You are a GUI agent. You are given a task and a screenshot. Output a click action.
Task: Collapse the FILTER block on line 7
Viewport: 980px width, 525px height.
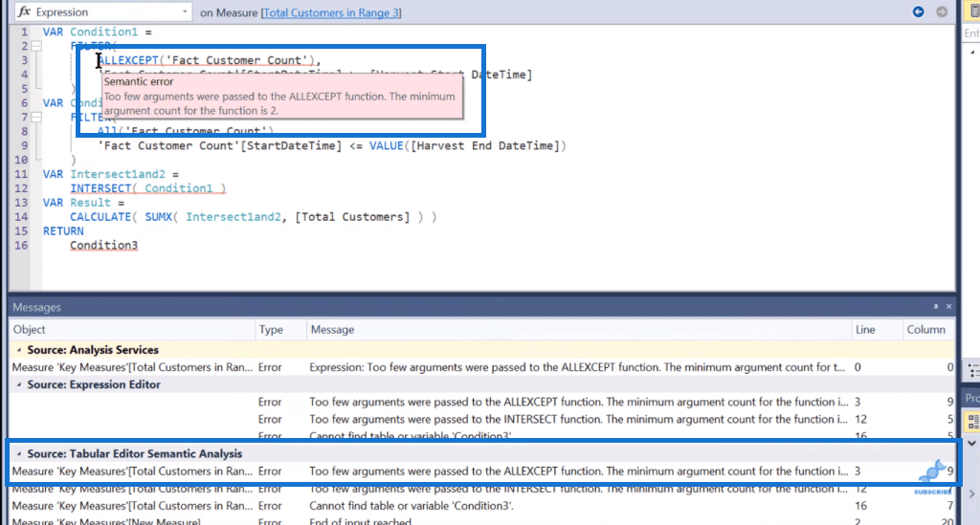[36, 118]
